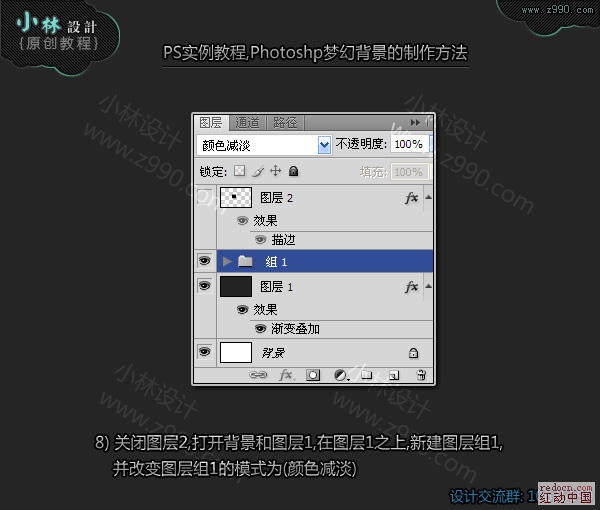Switch to the 通道 tab
Screen dimensions: 600x510
(247, 122)
